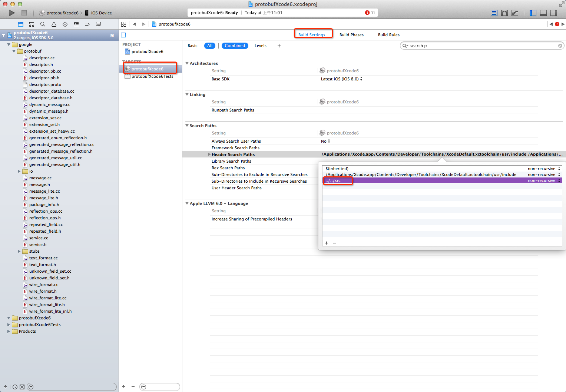Open the related items grid menu
566x392 pixels.
pos(124,24)
